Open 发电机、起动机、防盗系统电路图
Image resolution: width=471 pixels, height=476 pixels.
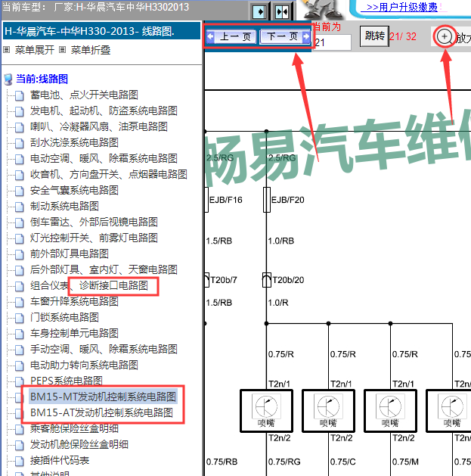[x=104, y=110]
